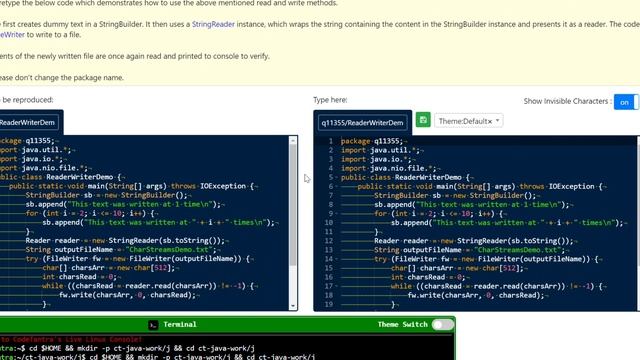
Task: Click line 1 'package q11355;' in the editor
Action: [x=372, y=141]
